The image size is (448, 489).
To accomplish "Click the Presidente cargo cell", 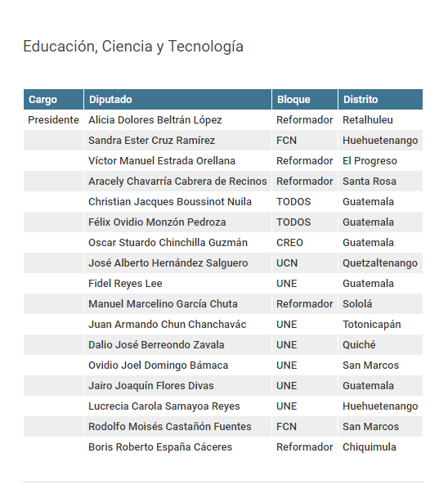I will coord(53,119).
